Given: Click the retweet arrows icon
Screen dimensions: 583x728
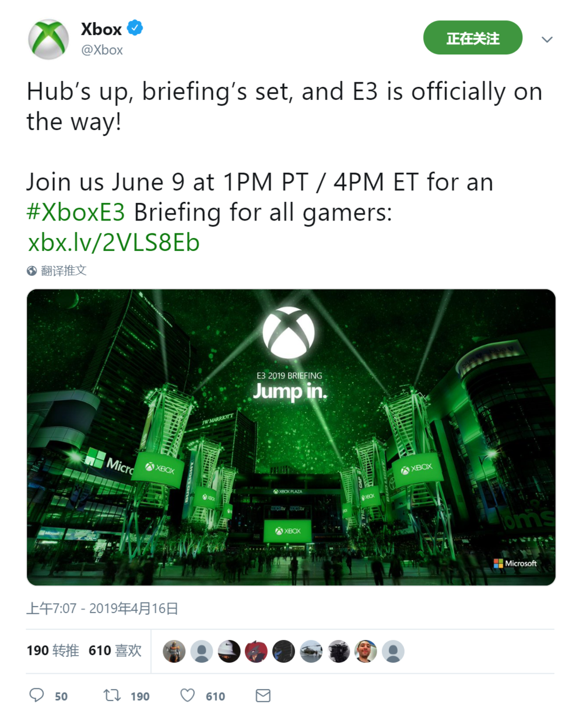Looking at the screenshot, I should point(112,695).
